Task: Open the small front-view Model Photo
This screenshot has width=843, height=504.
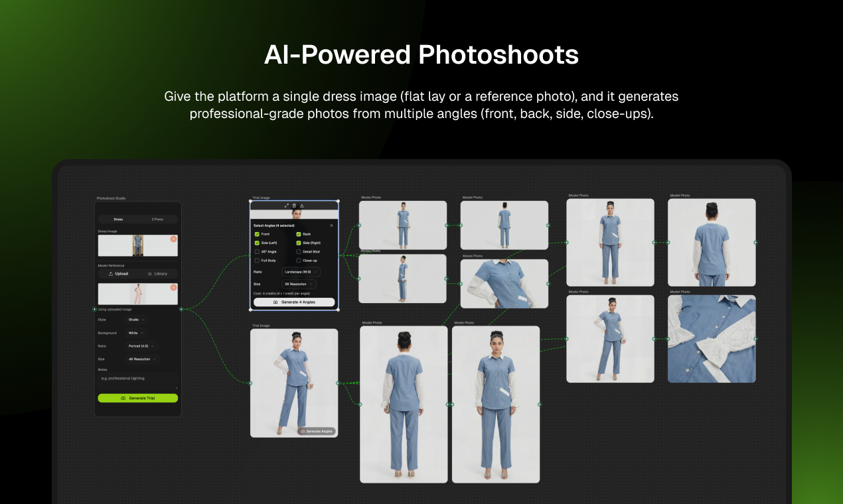Action: pyautogui.click(x=403, y=225)
